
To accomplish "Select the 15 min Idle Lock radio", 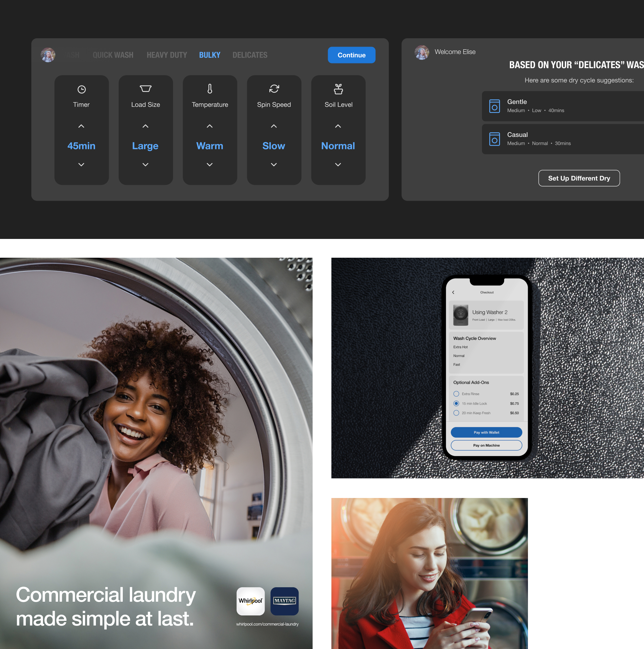I will [x=456, y=403].
